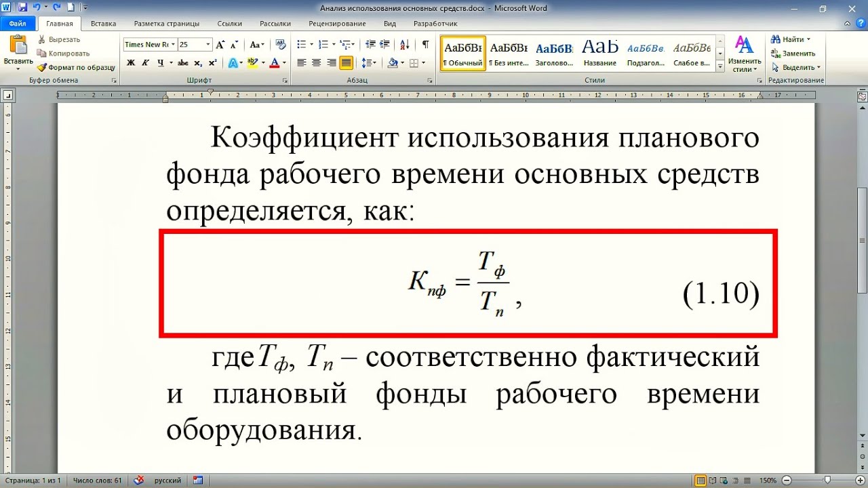
Task: Toggle bold formatting with the Ж button
Action: [131, 63]
